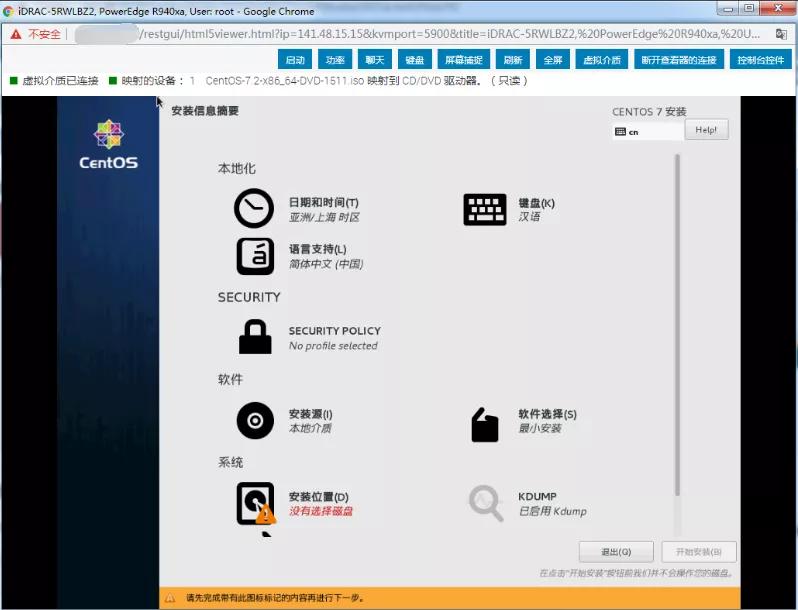The image size is (798, 610).
Task: Click 断开查看器的连接 disconnect viewer button
Action: click(679, 60)
